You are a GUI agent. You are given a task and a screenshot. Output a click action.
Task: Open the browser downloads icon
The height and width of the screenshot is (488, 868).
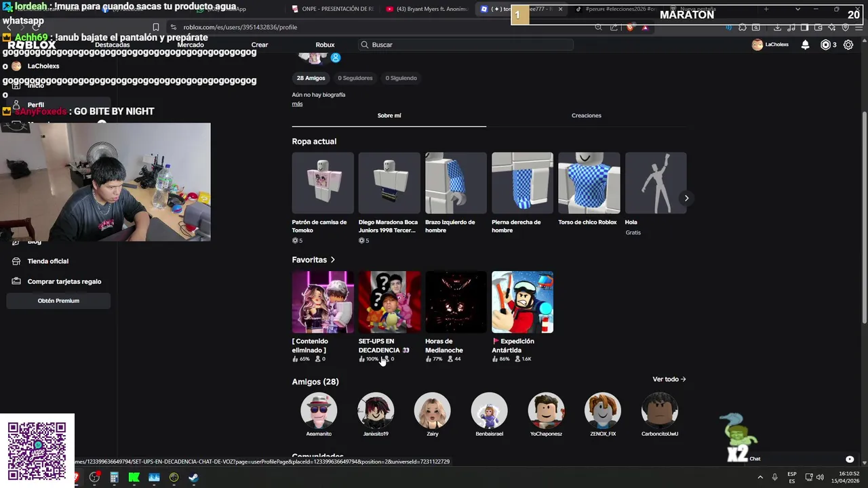coord(777,27)
